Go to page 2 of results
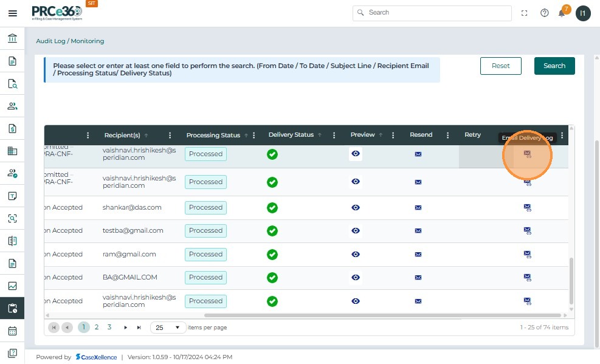Viewport: 600px width, 364px height. point(97,327)
